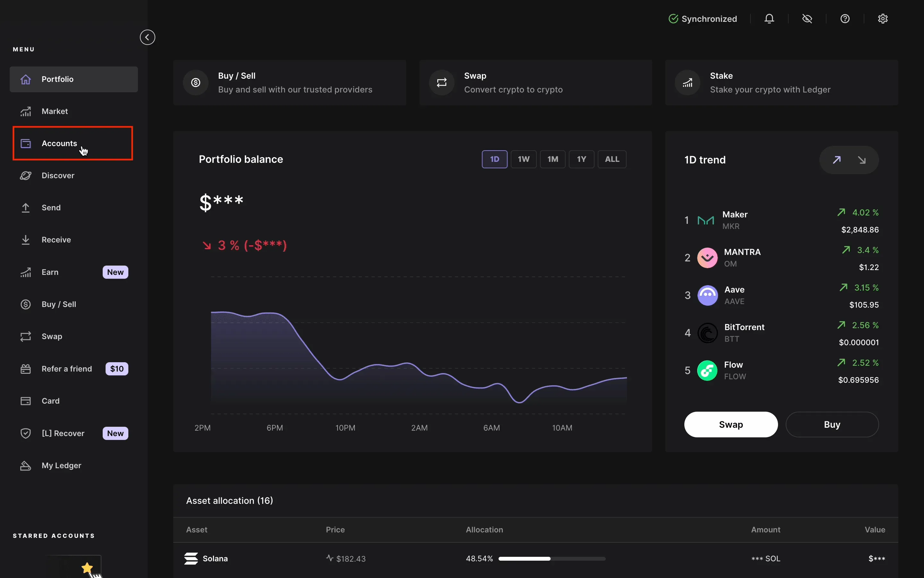
Task: Go to the Portfolio menu item
Action: click(x=74, y=79)
